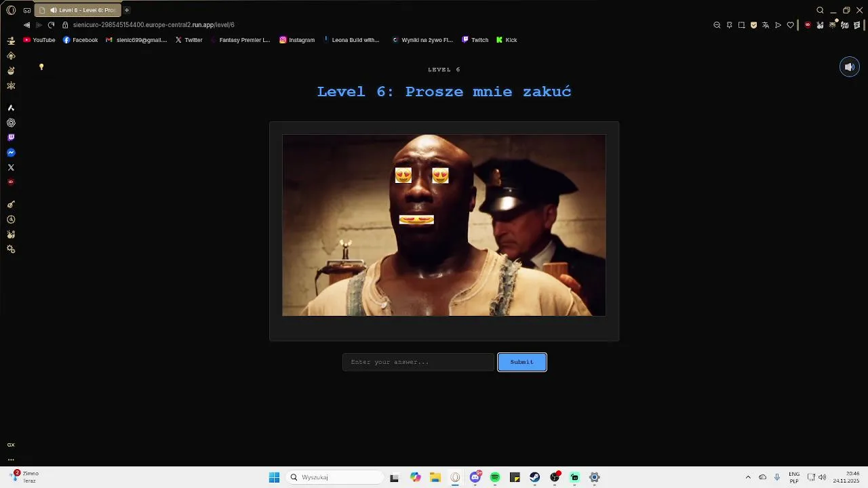Open red uBlock-style sidebar icon
This screenshot has height=488, width=868.
click(x=11, y=182)
